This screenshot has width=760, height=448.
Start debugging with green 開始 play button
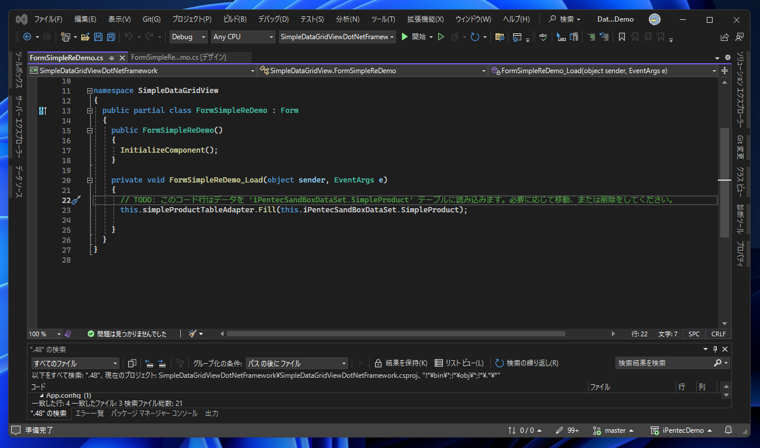[413, 37]
